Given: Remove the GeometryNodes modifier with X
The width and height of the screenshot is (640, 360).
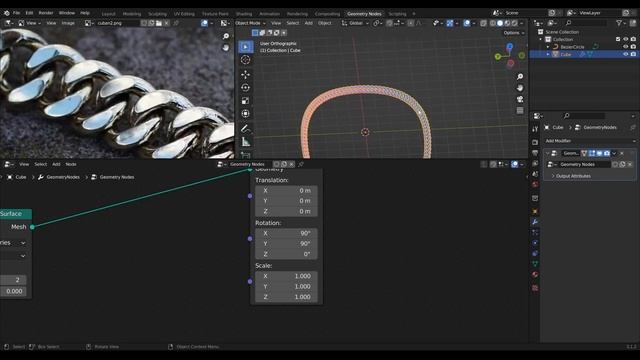Looking at the screenshot, I should pyautogui.click(x=622, y=153).
